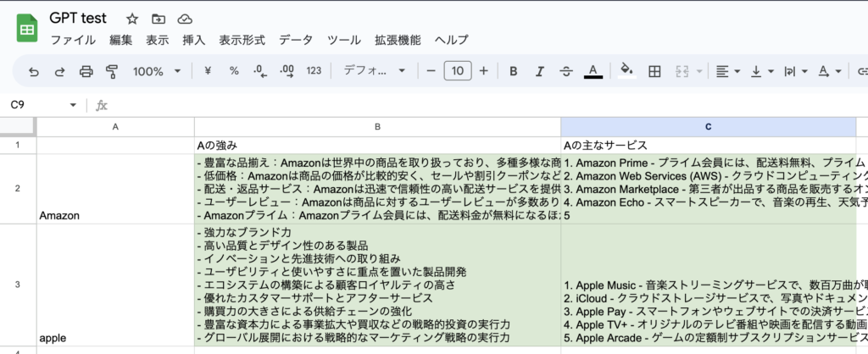The width and height of the screenshot is (868, 354).
Task: Expand the merge cells dropdown arrow
Action: tap(699, 71)
